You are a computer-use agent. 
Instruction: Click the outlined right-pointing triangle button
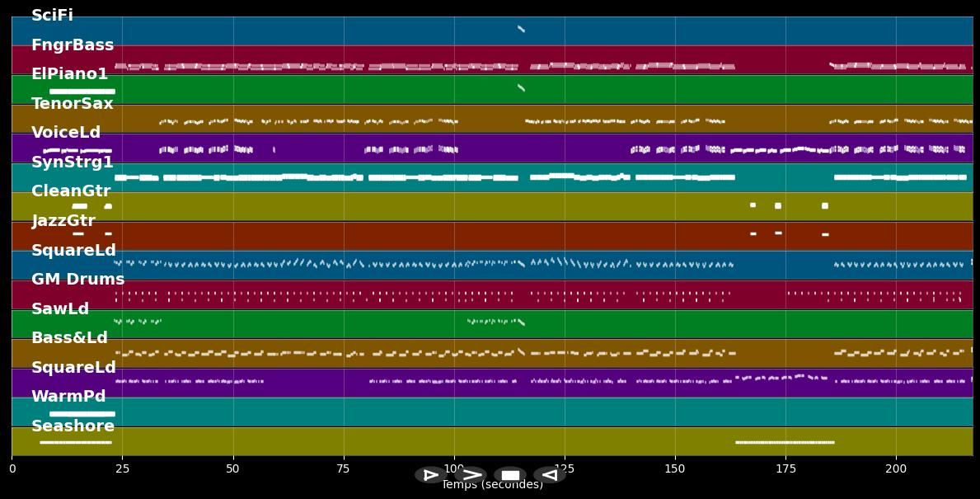coord(430,475)
